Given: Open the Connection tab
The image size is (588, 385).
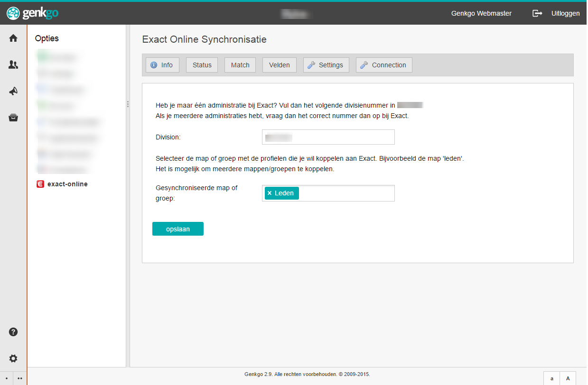Looking at the screenshot, I should point(384,65).
